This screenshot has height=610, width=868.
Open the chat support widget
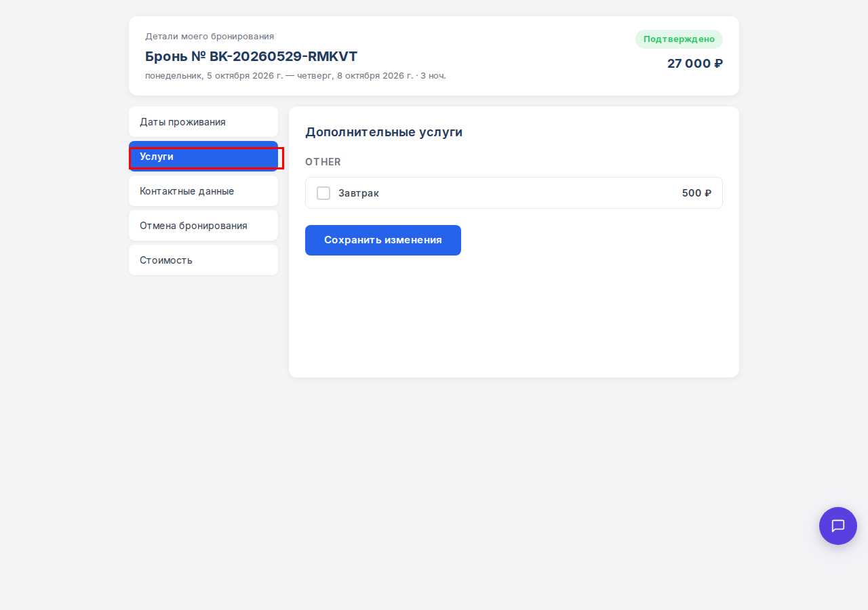838,526
